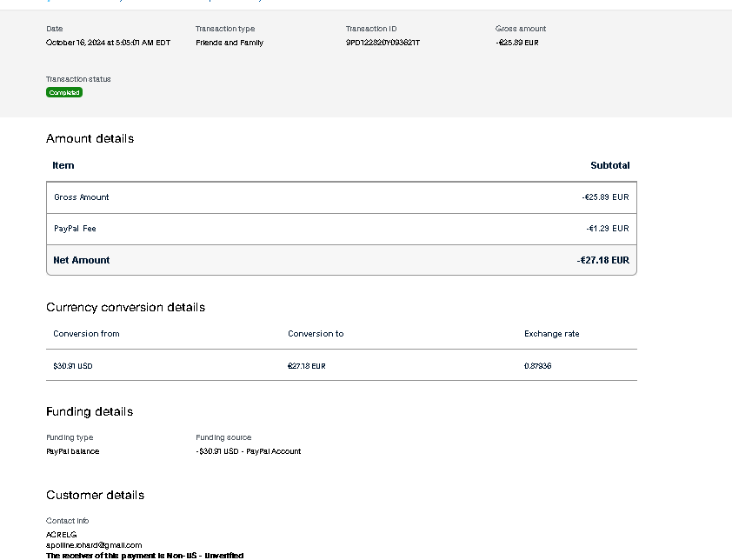This screenshot has width=732, height=560.
Task: Click the $30.91 USD conversion from value
Action: [73, 366]
